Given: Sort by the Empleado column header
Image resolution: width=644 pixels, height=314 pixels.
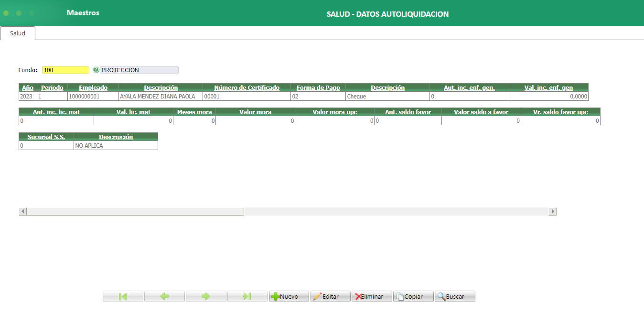Looking at the screenshot, I should point(93,87).
